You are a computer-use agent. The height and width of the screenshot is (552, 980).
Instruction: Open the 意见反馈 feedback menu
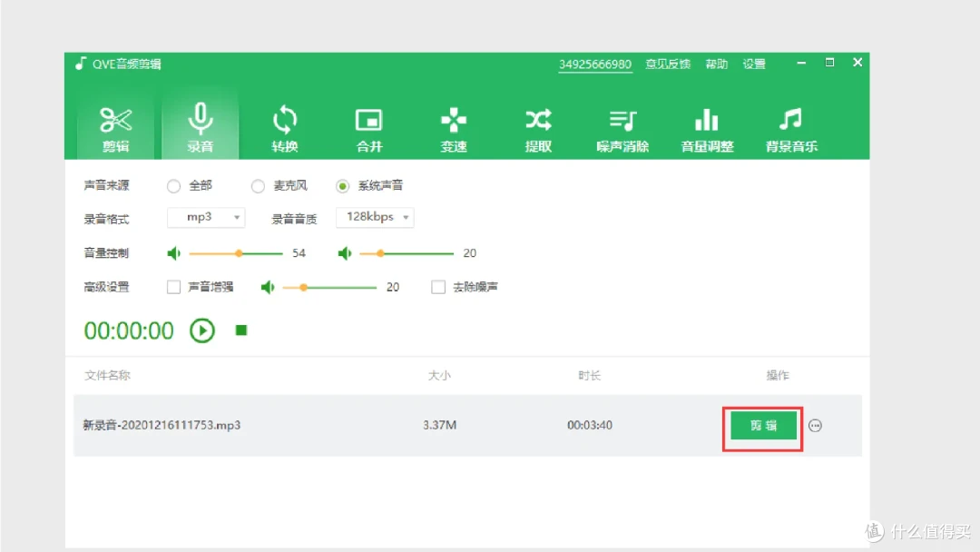668,64
